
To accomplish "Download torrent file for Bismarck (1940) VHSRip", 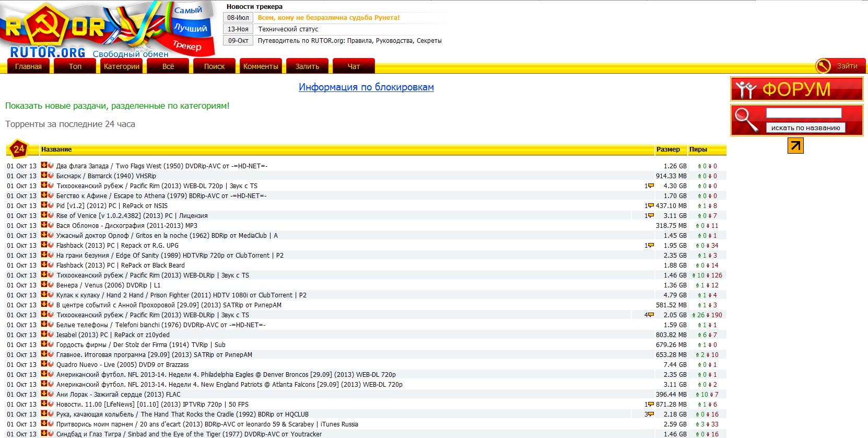I will [x=44, y=175].
